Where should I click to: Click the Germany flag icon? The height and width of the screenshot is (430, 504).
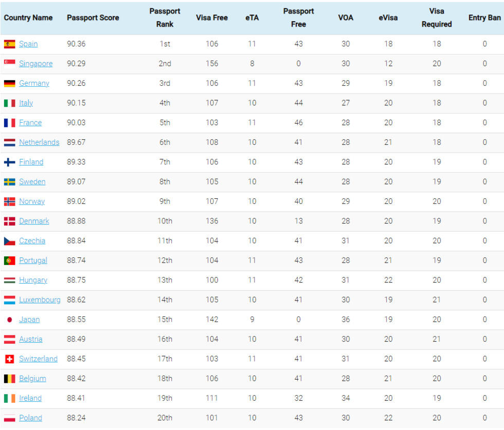point(9,83)
